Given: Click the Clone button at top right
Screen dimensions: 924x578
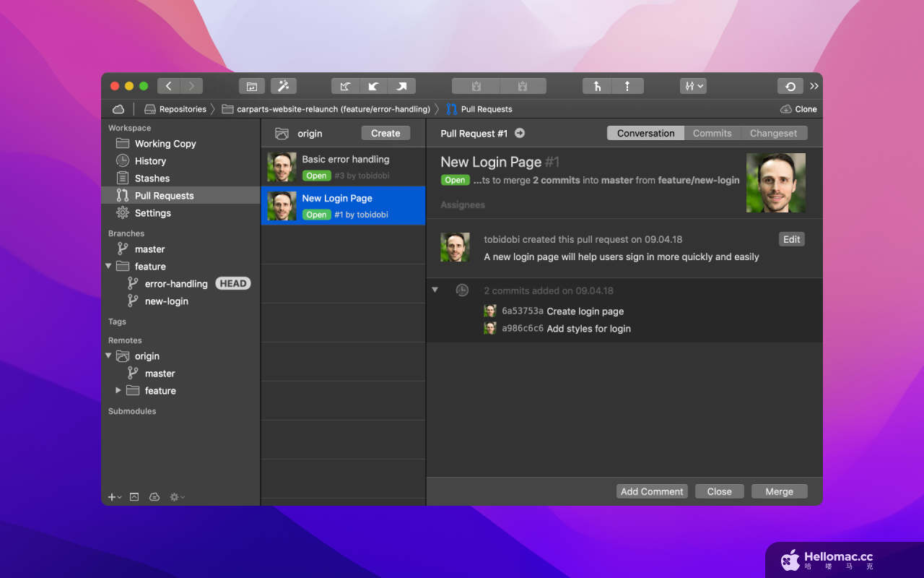Looking at the screenshot, I should click(x=798, y=109).
